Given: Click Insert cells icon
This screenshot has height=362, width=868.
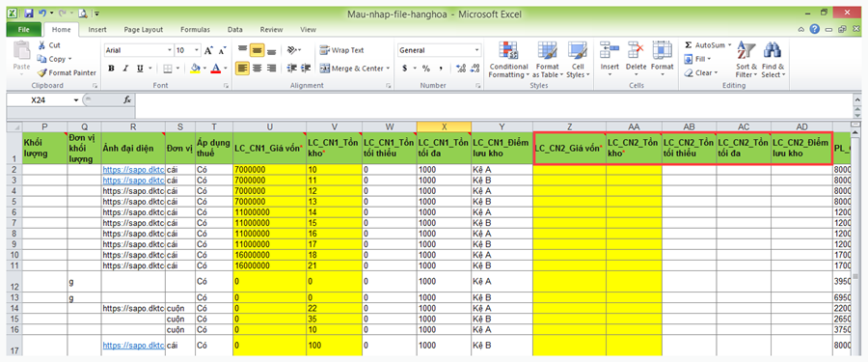Looking at the screenshot, I should (610, 50).
